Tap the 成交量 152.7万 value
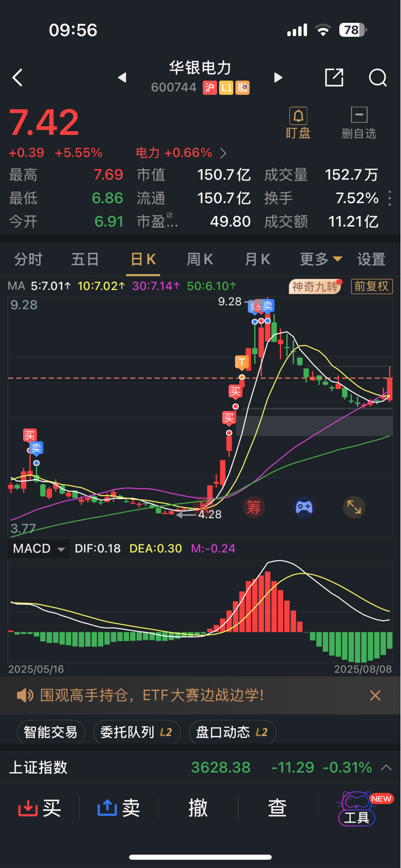401x868 pixels. click(351, 175)
